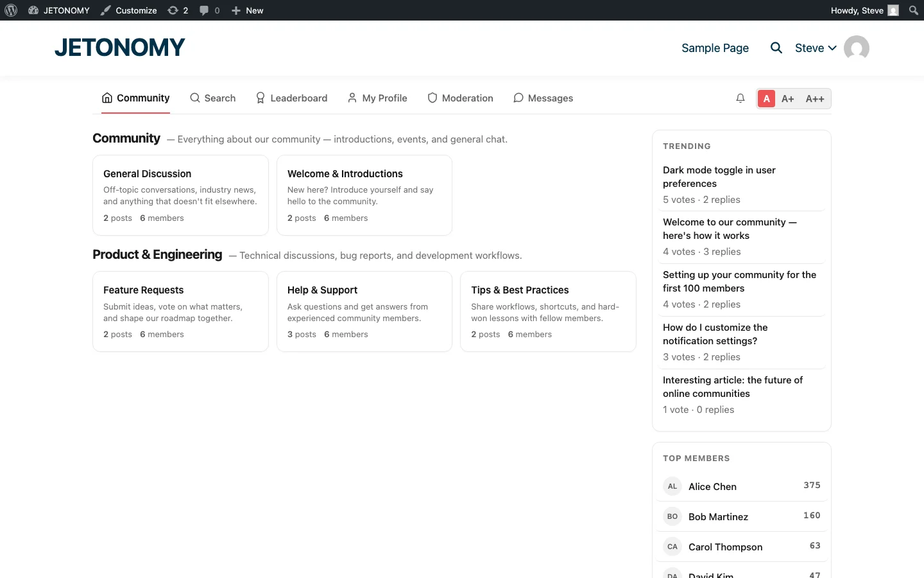Click the My Profile person icon
Viewport: 924px width, 578px height.
[x=352, y=98]
